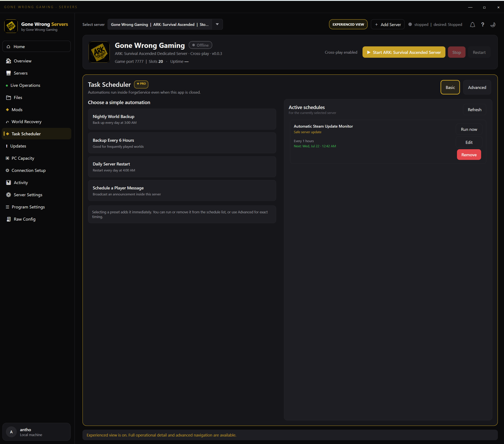This screenshot has width=504, height=444.
Task: Open the Mods page label
Action: pyautogui.click(x=17, y=109)
